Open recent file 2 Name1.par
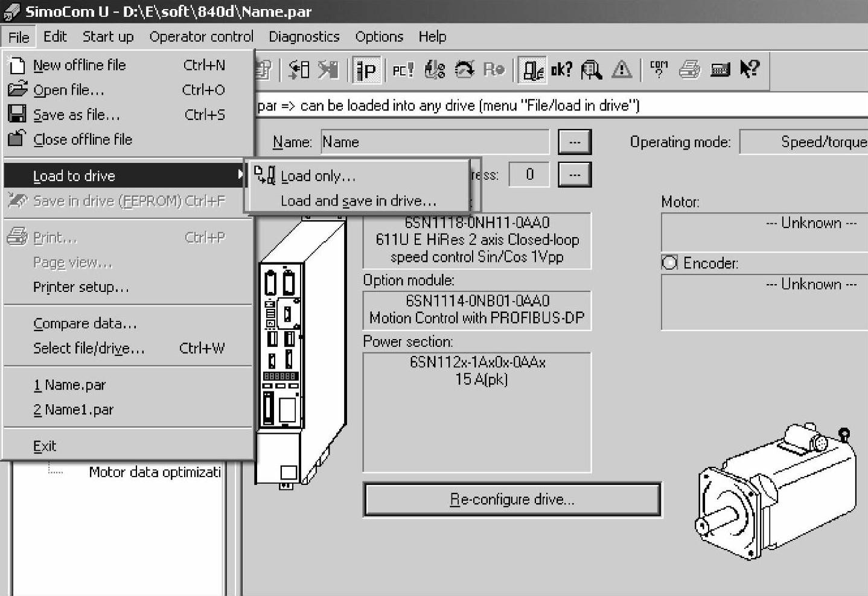This screenshot has width=868, height=596. 128,410
